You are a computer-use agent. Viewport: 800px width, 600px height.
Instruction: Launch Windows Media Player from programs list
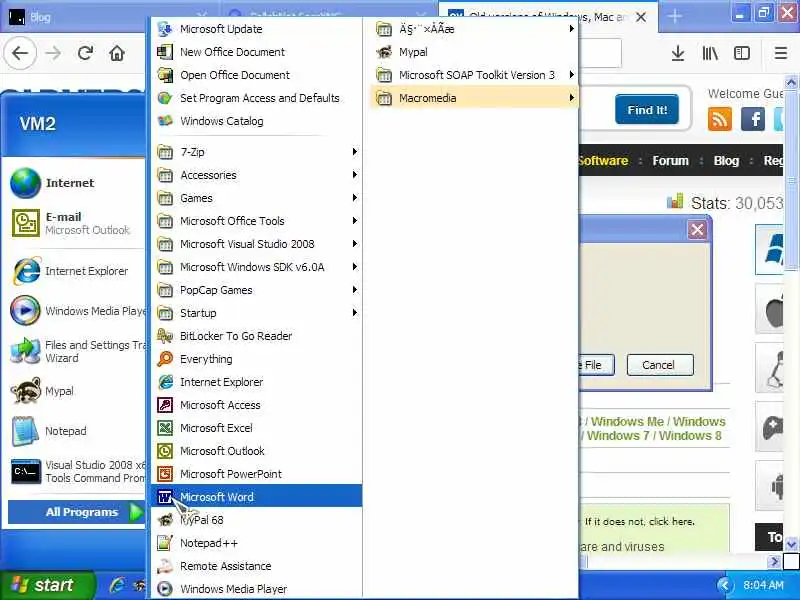pos(257,589)
